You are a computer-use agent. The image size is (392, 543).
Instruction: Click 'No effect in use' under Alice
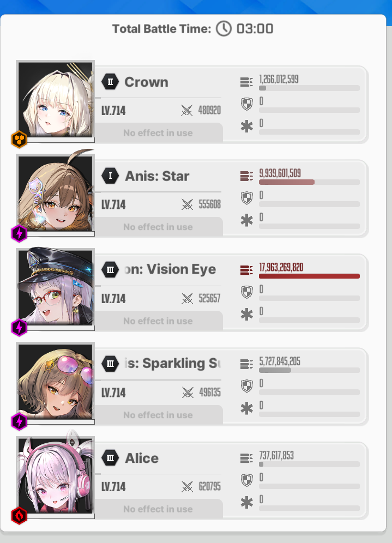tap(158, 509)
